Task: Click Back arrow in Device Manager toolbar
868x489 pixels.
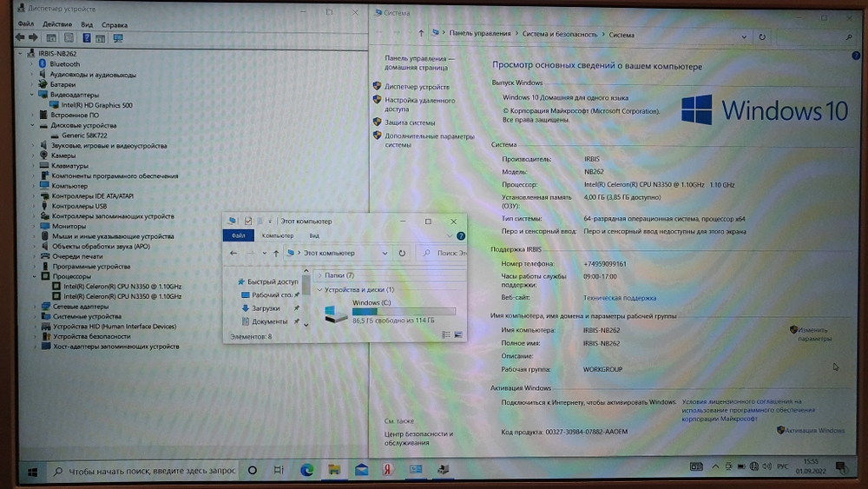Action: (20, 37)
